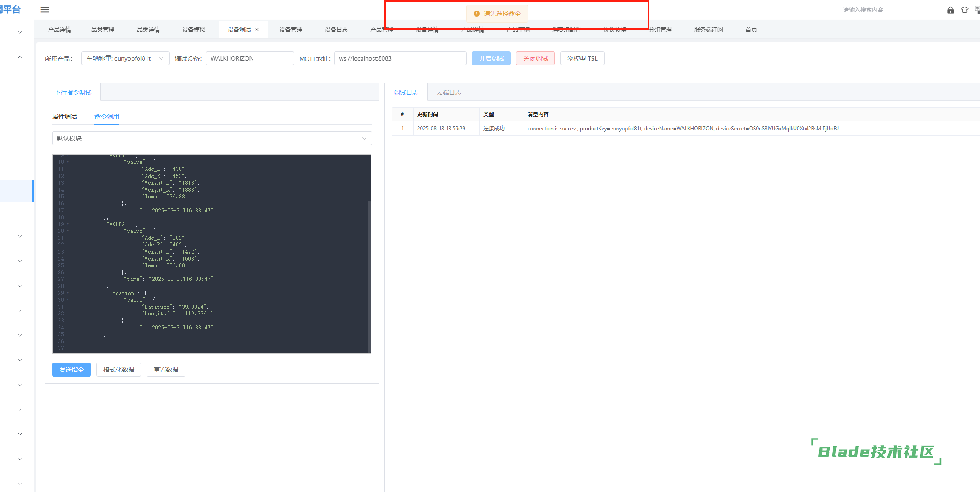
Task: Open the 物模型 TSL button
Action: click(x=582, y=58)
